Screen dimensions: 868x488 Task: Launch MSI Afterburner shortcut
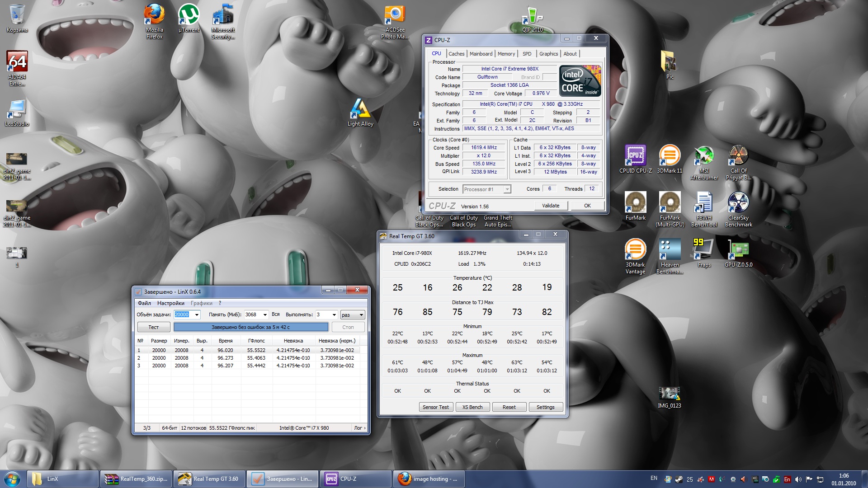click(x=704, y=162)
